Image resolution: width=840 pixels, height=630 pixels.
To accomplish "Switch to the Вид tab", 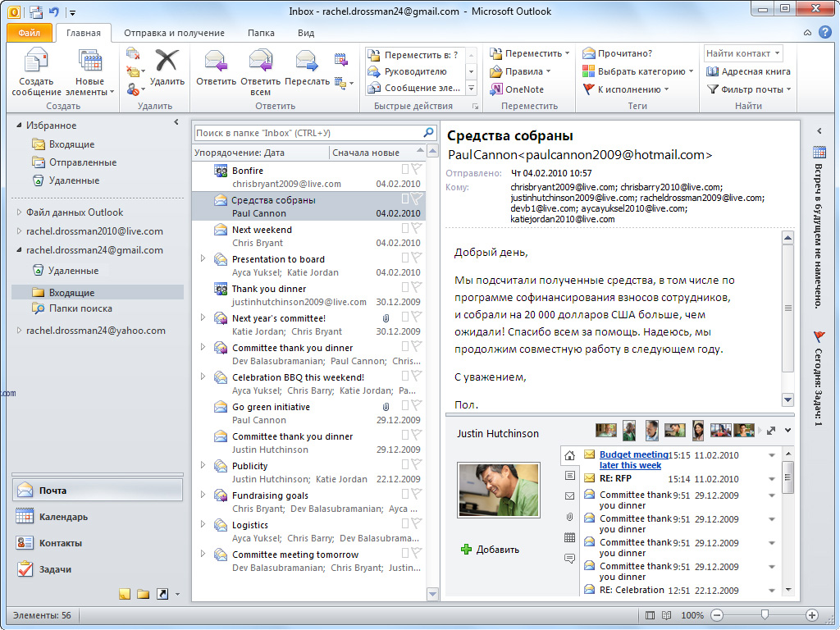I will point(306,33).
